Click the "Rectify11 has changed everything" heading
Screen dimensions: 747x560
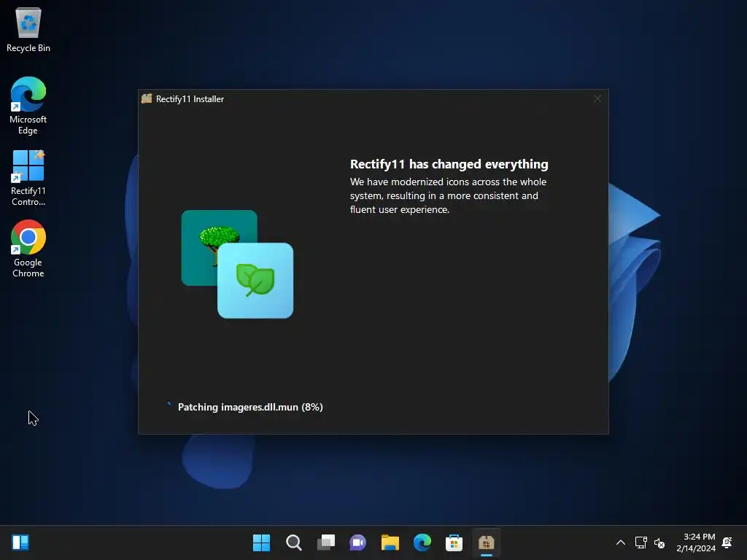point(449,164)
